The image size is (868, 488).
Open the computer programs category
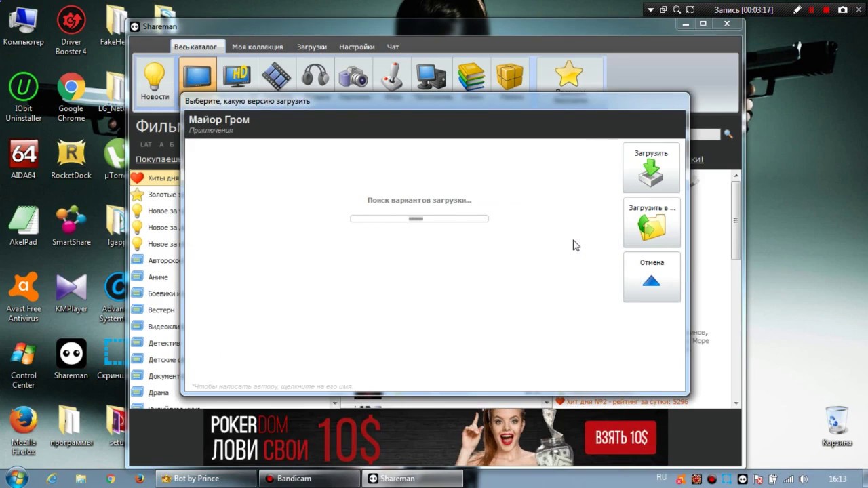431,76
